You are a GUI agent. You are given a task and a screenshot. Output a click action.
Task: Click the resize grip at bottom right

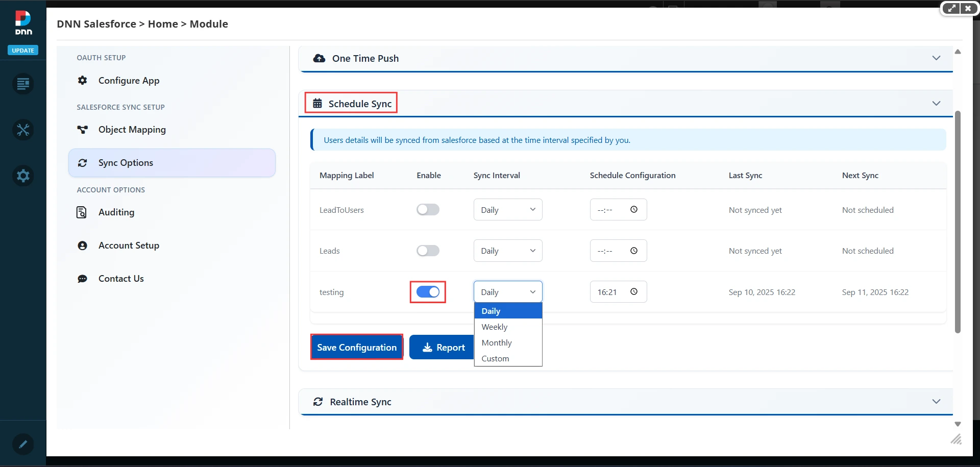pos(956,439)
